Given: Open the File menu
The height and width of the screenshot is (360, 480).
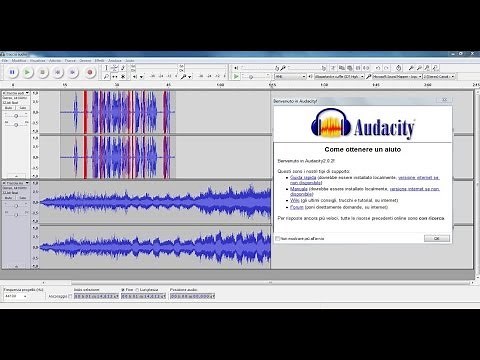Looking at the screenshot, I should [x=5, y=61].
